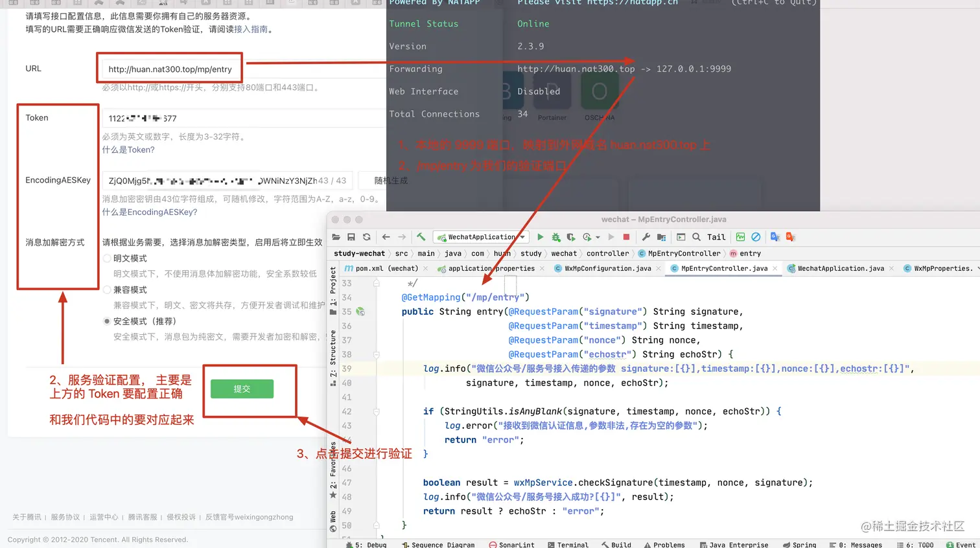Click the Open folder icon in IntelliJ toolbar
The width and height of the screenshot is (980, 548).
(336, 237)
